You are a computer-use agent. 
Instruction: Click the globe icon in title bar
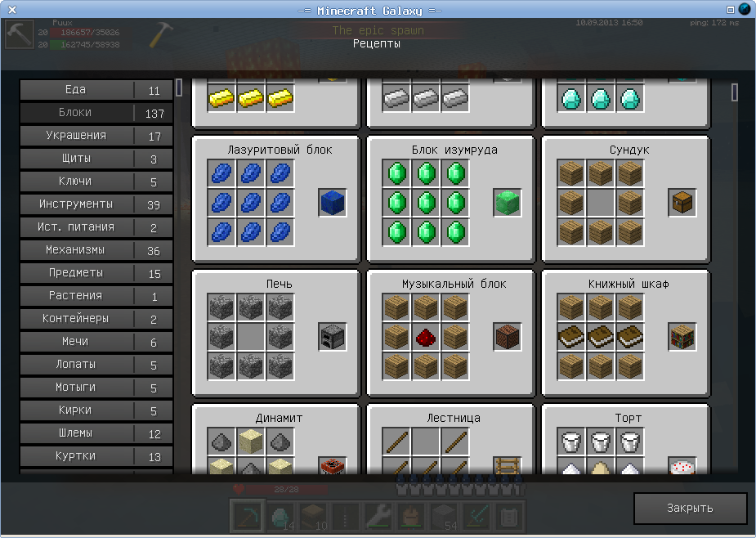pyautogui.click(x=745, y=10)
